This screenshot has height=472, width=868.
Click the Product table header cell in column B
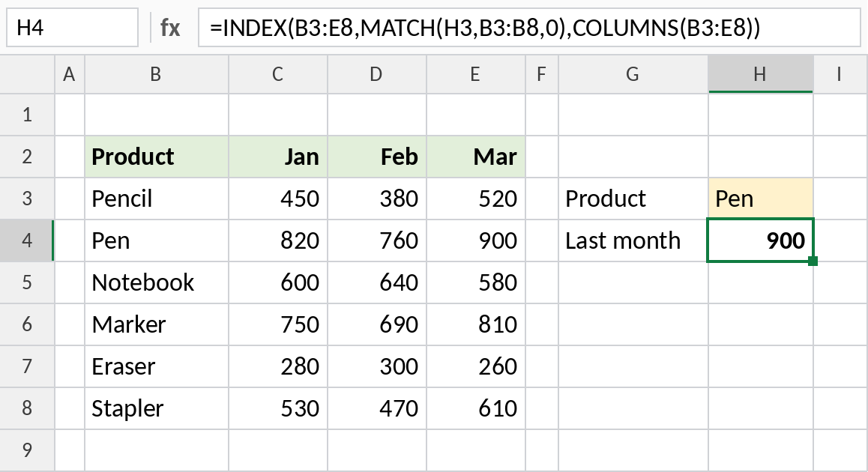(x=156, y=157)
